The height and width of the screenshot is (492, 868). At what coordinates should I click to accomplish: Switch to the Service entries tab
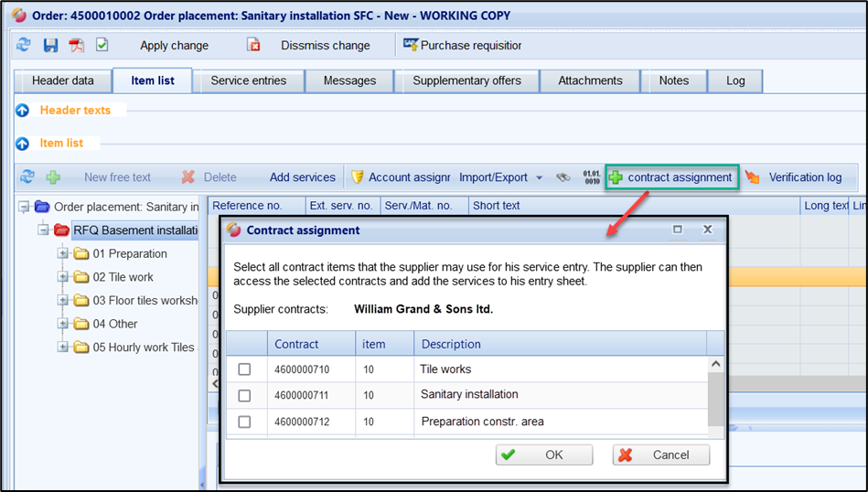click(249, 80)
